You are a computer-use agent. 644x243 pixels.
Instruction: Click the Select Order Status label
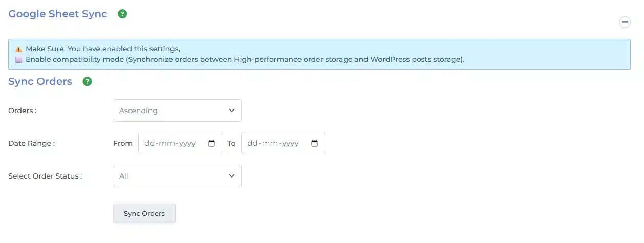[x=45, y=176]
